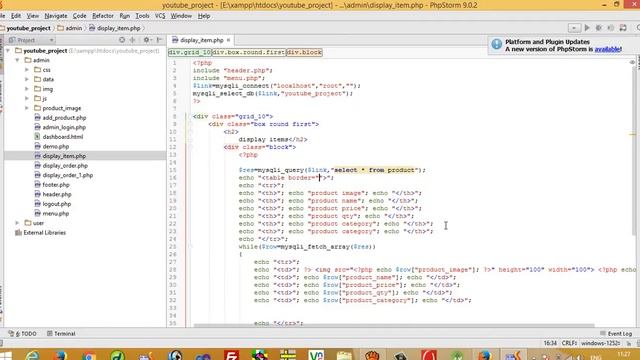Click admin folder in navigation breadcrumb

pyautogui.click(x=73, y=28)
